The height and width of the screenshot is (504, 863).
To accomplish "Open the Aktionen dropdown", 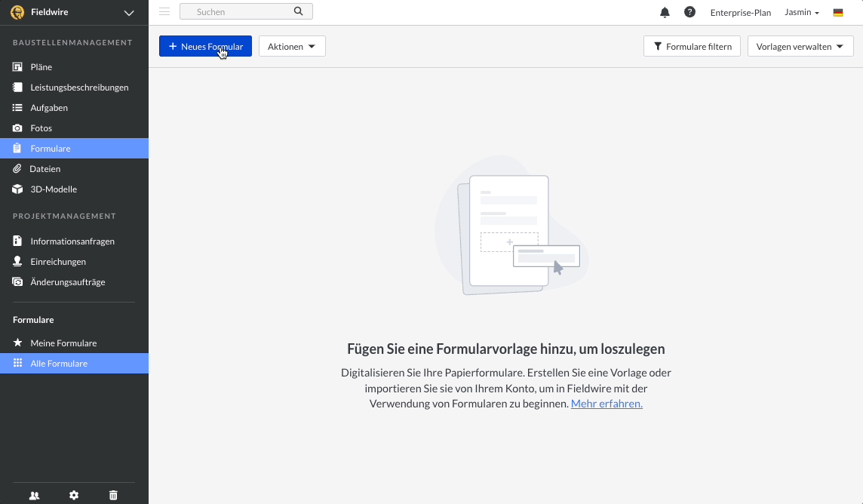I will pos(291,46).
